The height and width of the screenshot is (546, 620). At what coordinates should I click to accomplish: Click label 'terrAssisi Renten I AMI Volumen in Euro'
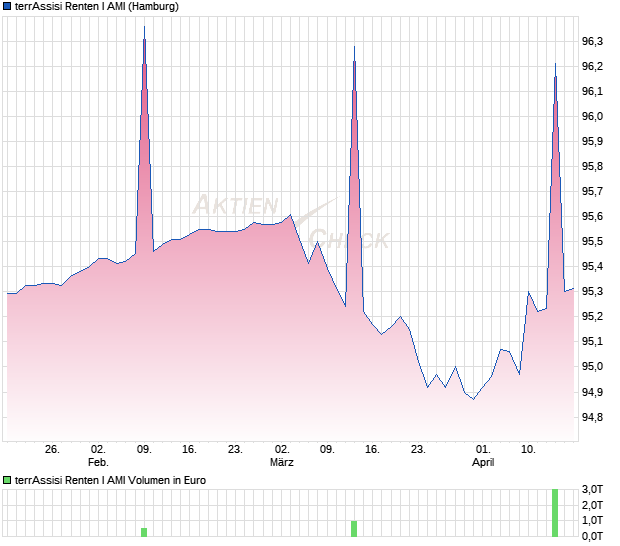(110, 480)
